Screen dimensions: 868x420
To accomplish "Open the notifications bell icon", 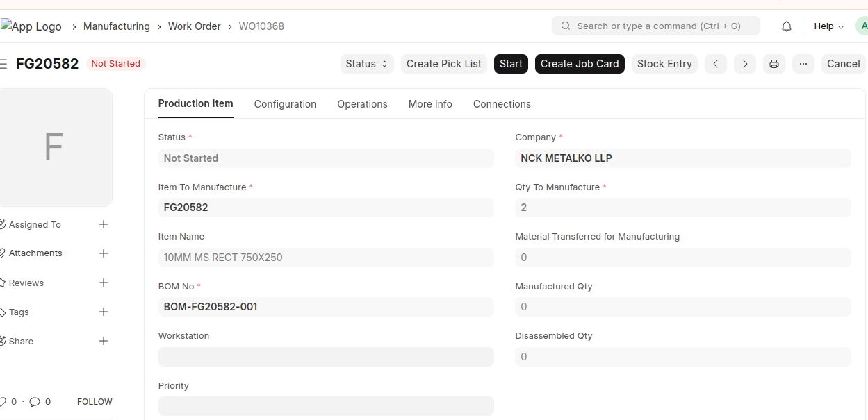I will click(x=787, y=26).
